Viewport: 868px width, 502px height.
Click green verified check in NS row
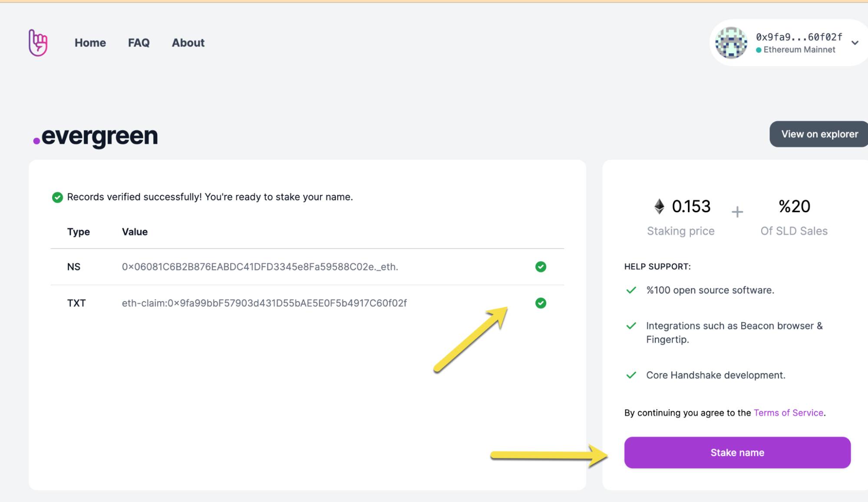click(541, 267)
